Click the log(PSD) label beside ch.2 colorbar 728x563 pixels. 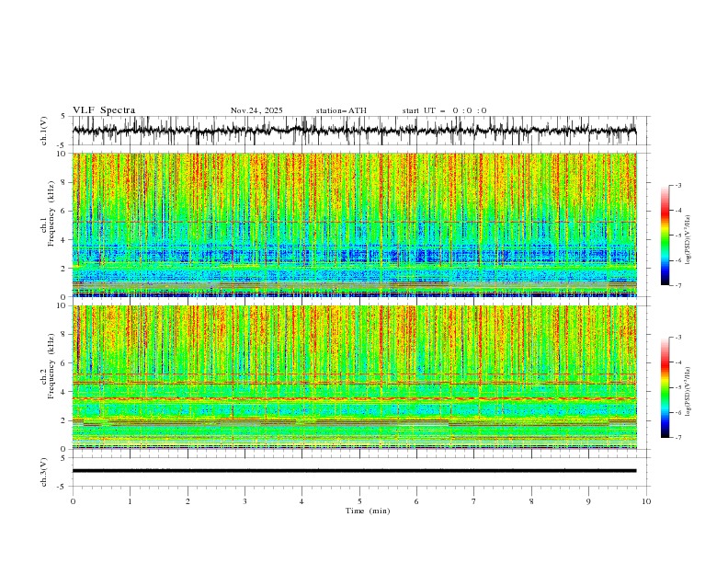pos(688,392)
